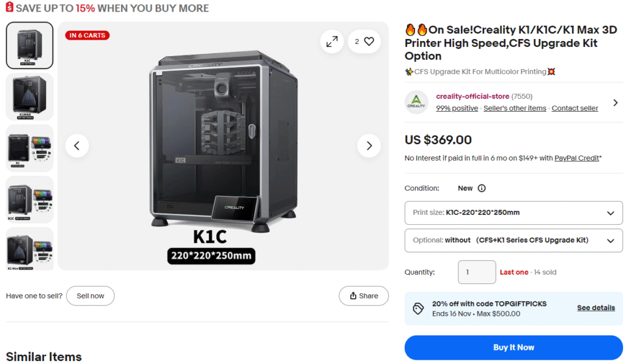Advance to the next product image
Screen dimensions: 626x364
tap(369, 146)
